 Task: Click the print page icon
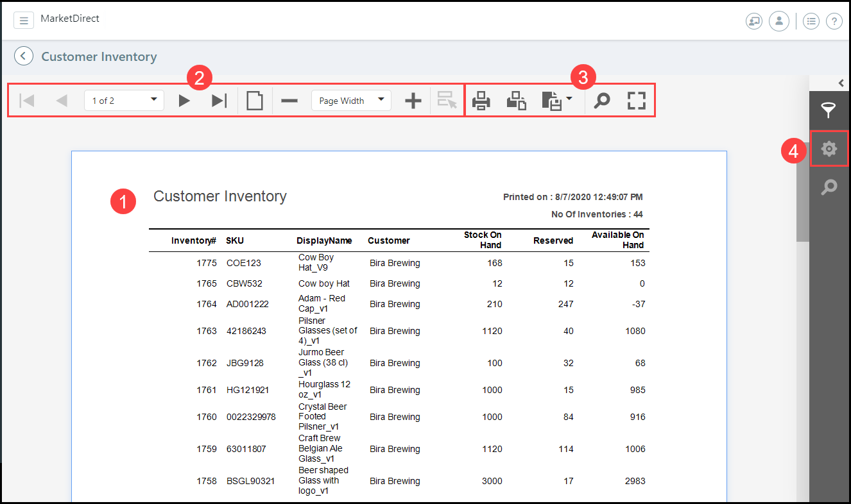pos(517,101)
